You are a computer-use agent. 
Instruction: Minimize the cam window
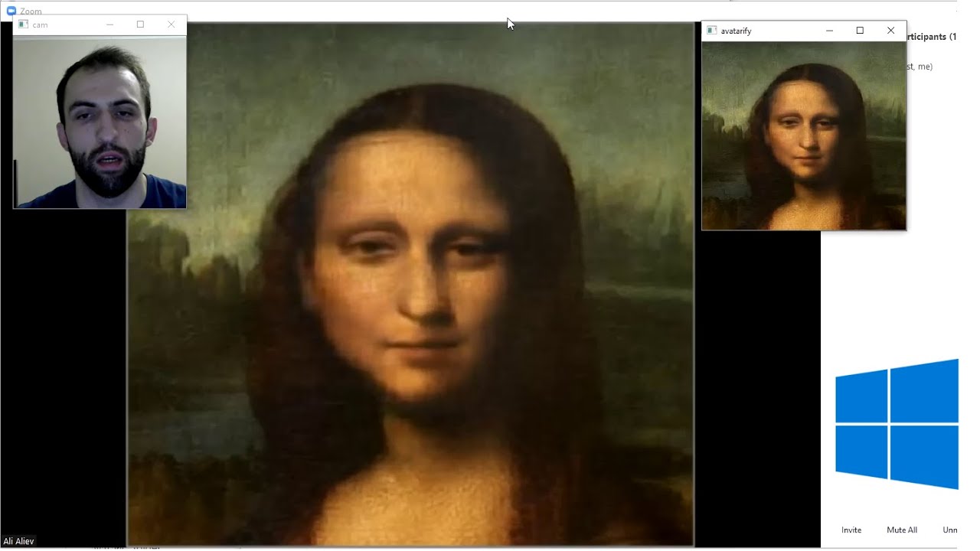click(x=109, y=24)
